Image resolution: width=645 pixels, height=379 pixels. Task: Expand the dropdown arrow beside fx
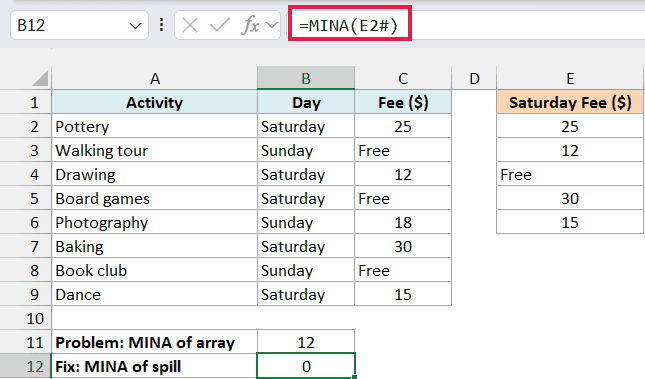271,26
